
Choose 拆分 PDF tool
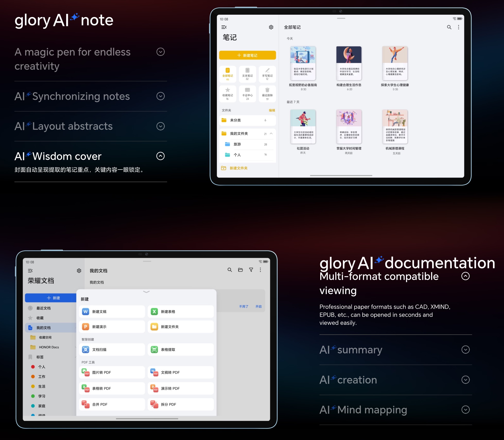(x=181, y=404)
